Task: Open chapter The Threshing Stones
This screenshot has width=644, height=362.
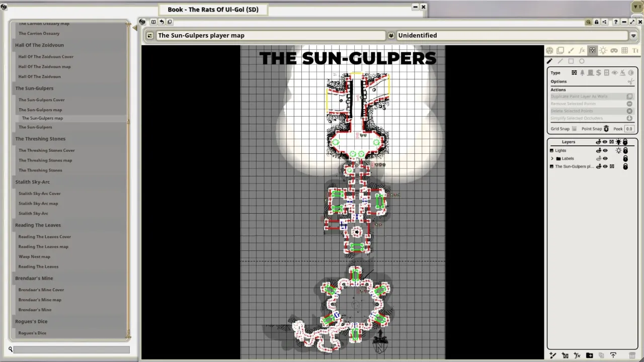Action: pyautogui.click(x=40, y=139)
